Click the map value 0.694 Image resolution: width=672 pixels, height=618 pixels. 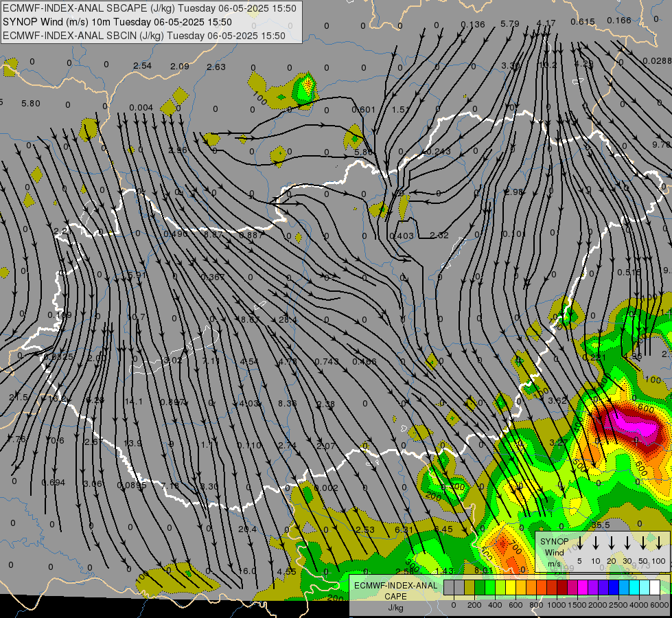(53, 483)
